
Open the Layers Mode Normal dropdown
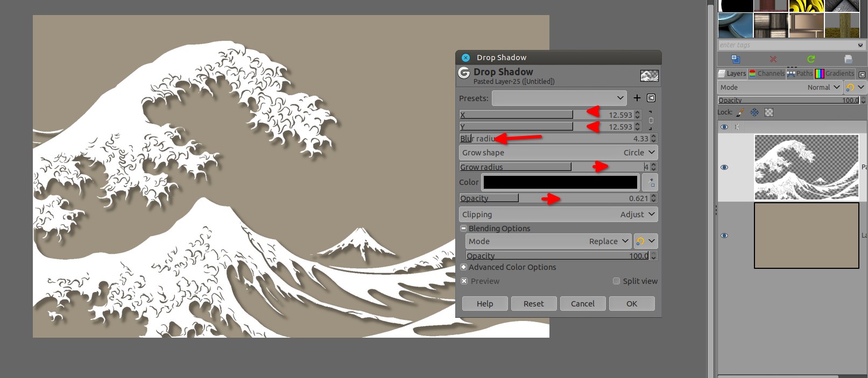(780, 87)
